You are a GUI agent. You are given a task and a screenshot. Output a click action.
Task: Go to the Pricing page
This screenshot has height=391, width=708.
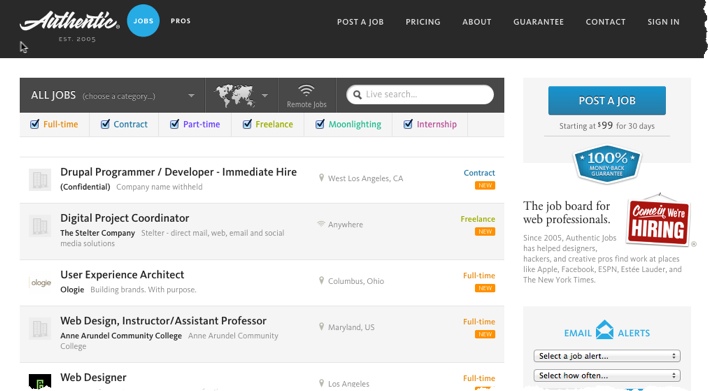coord(423,22)
